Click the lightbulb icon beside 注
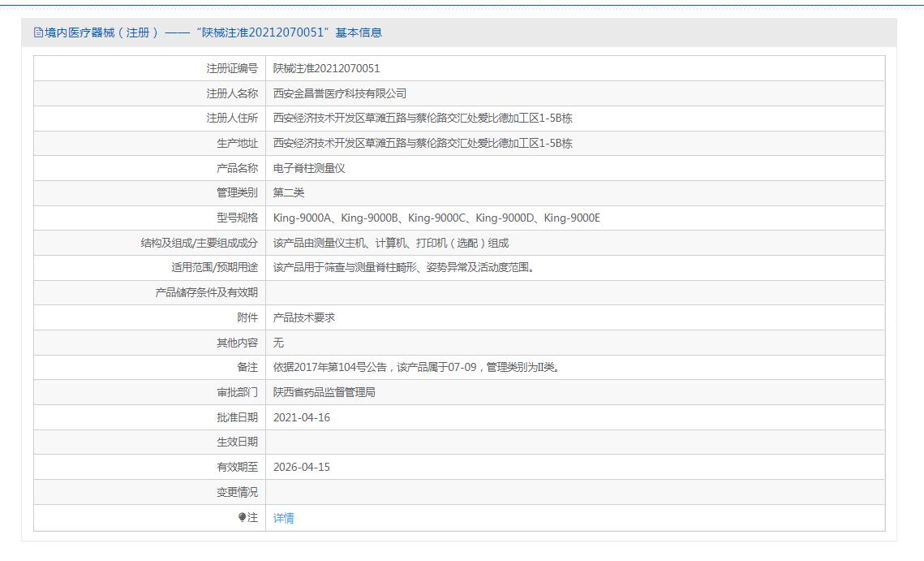924x561 pixels. coord(242,517)
